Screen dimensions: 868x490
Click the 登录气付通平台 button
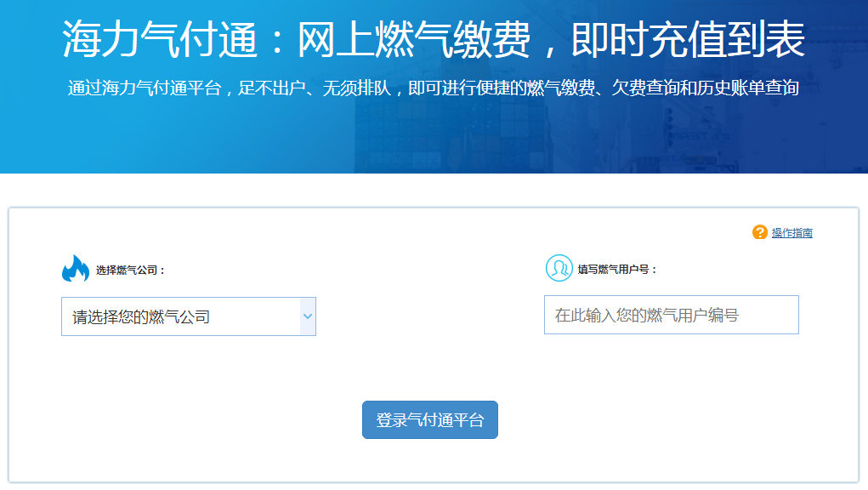[430, 419]
